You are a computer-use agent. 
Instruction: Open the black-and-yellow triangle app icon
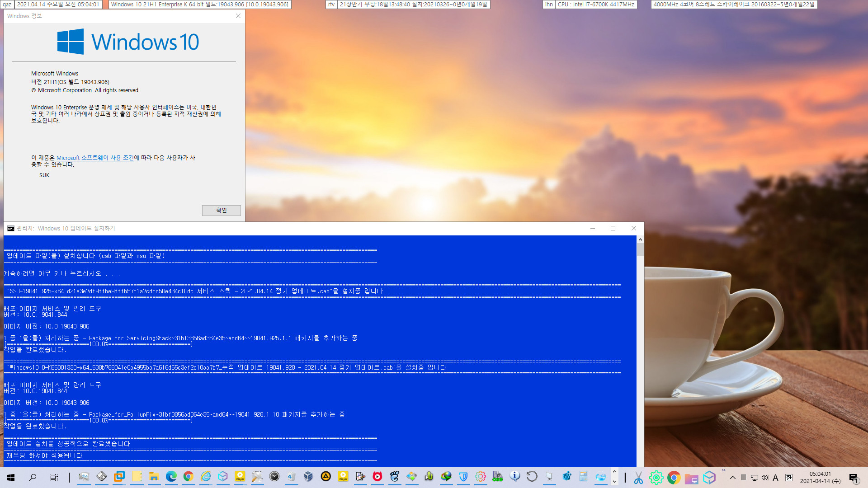325,476
